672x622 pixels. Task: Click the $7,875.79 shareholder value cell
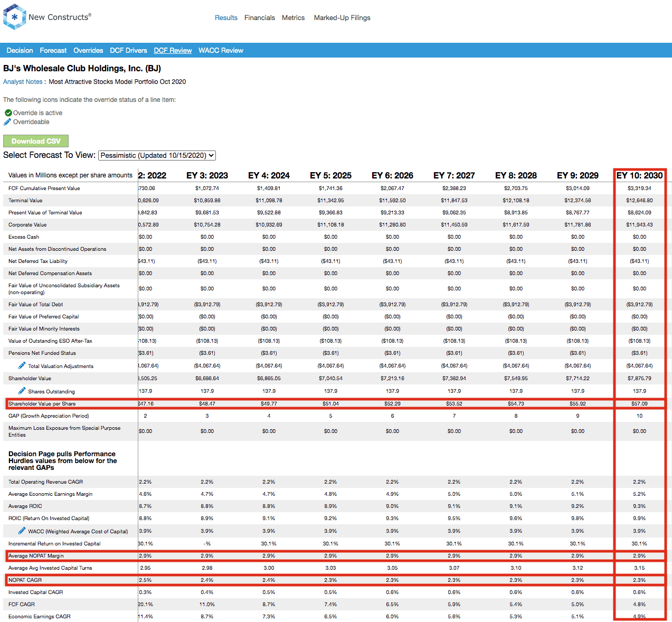tap(639, 378)
